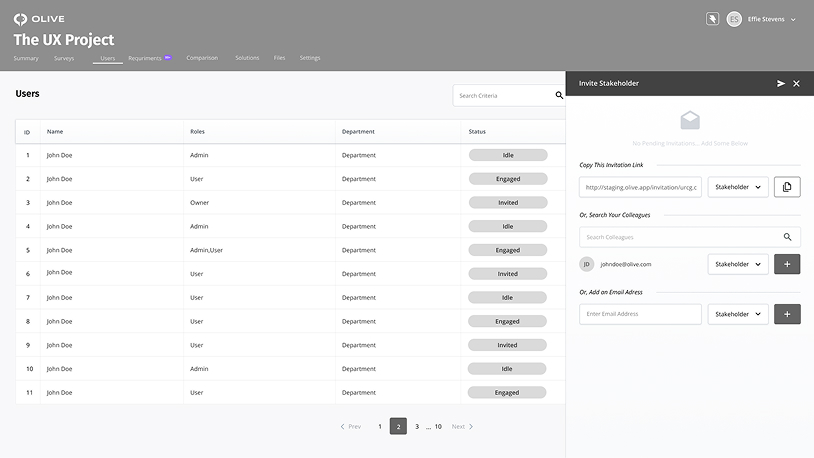This screenshot has width=814, height=458.
Task: Click the envelope pending invitations icon
Action: [x=690, y=120]
